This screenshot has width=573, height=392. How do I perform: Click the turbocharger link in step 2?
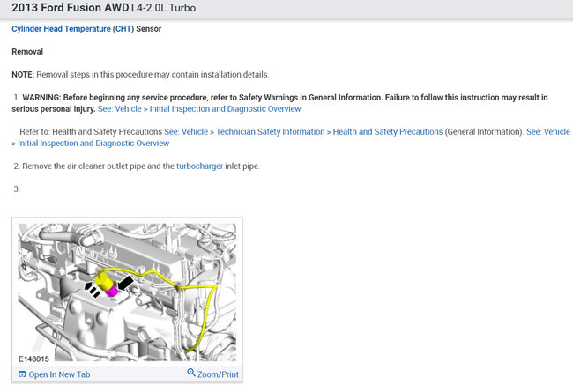199,166
